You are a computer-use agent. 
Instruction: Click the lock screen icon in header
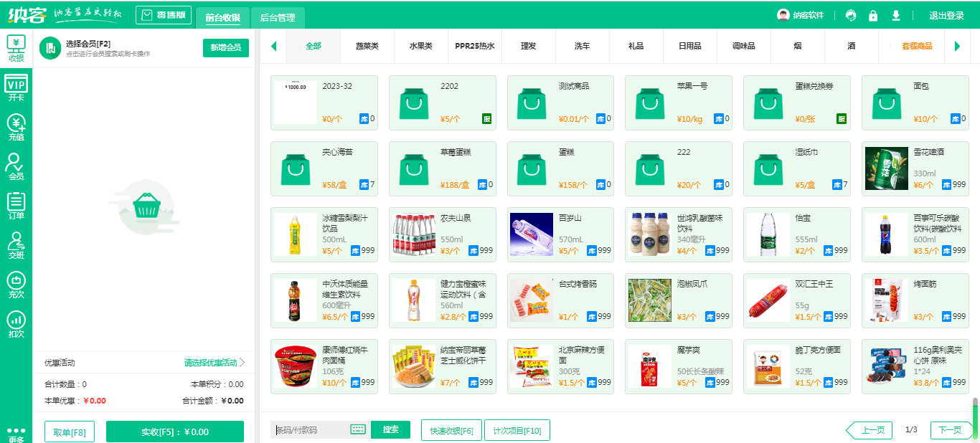click(873, 16)
